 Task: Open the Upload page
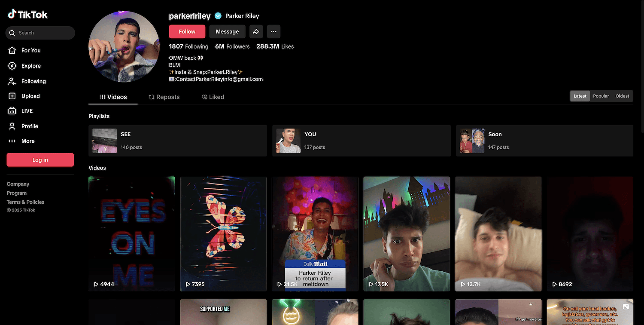[x=30, y=96]
